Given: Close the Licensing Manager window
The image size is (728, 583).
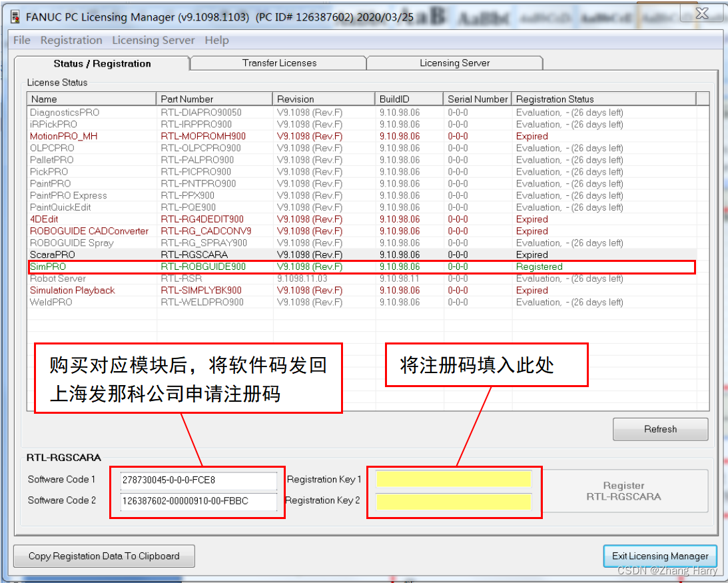Looking at the screenshot, I should (x=701, y=13).
